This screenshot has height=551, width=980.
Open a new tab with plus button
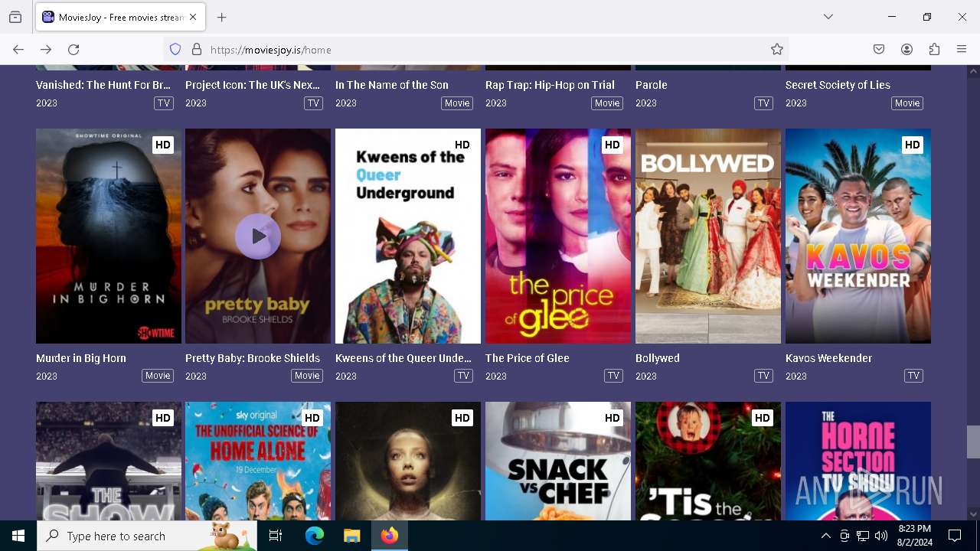pyautogui.click(x=222, y=17)
